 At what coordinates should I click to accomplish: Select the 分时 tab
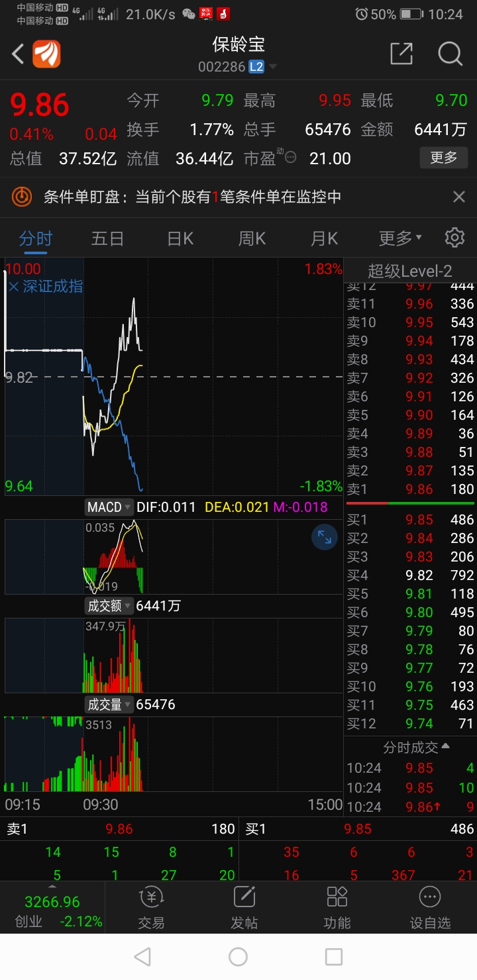pos(36,238)
